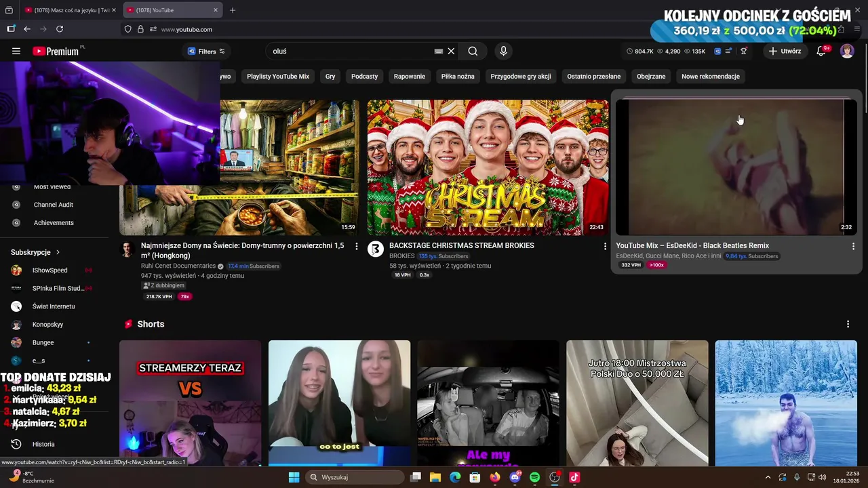Go to YouTube Premium home logo
This screenshot has width=868, height=488.
(56, 51)
